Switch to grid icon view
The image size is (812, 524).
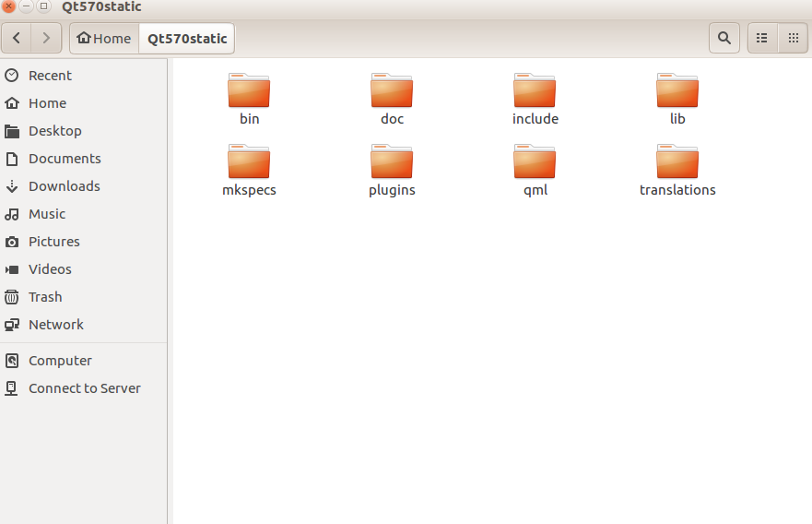pos(793,38)
